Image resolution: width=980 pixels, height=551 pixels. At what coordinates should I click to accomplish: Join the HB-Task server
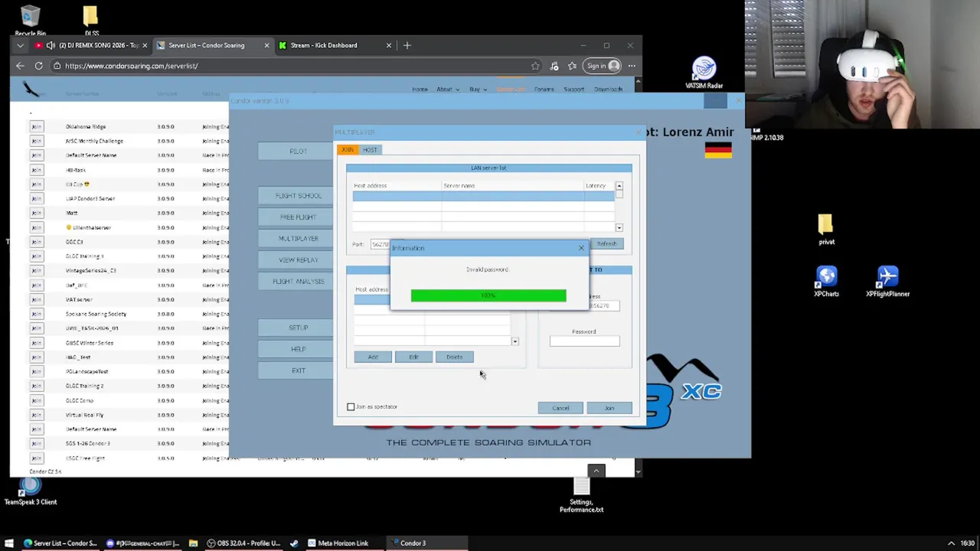tap(37, 170)
